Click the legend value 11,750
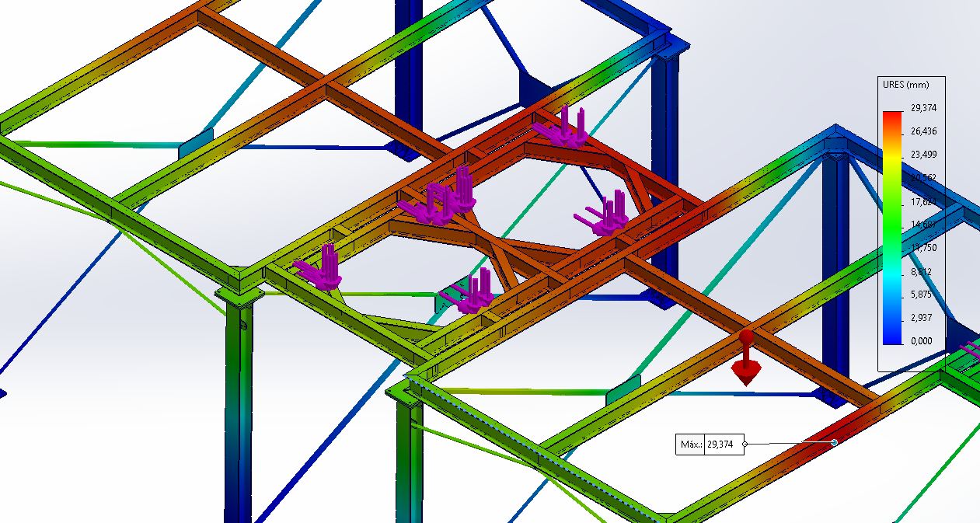The width and height of the screenshot is (980, 523). coord(922,248)
